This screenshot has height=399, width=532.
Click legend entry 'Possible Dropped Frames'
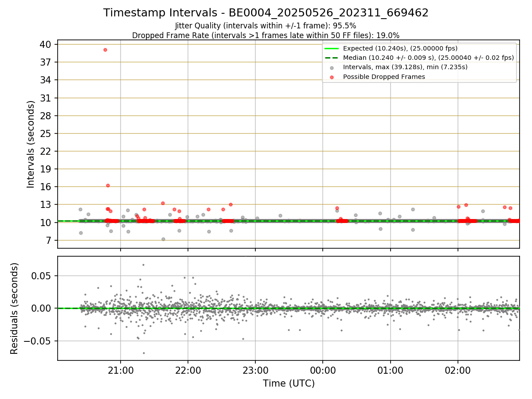[384, 77]
